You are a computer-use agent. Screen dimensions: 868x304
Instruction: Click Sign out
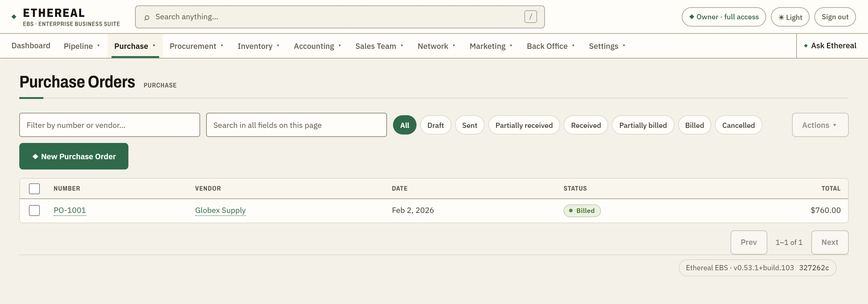click(x=835, y=17)
